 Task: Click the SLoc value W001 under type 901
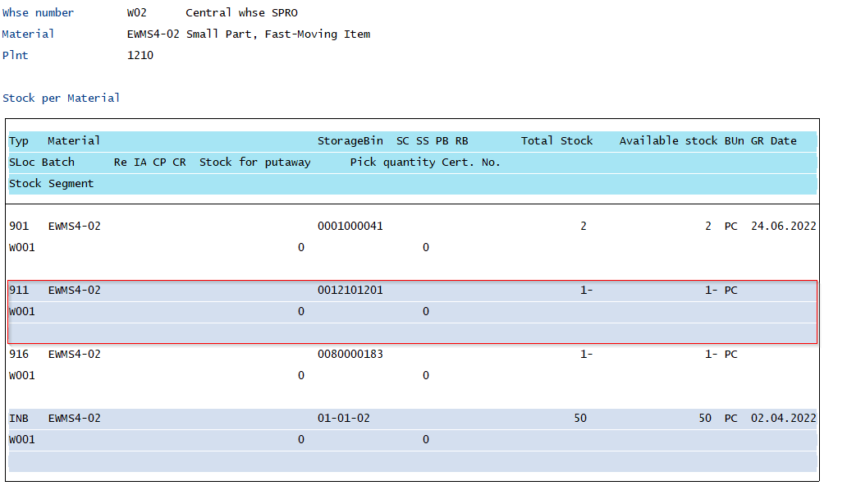[x=21, y=247]
